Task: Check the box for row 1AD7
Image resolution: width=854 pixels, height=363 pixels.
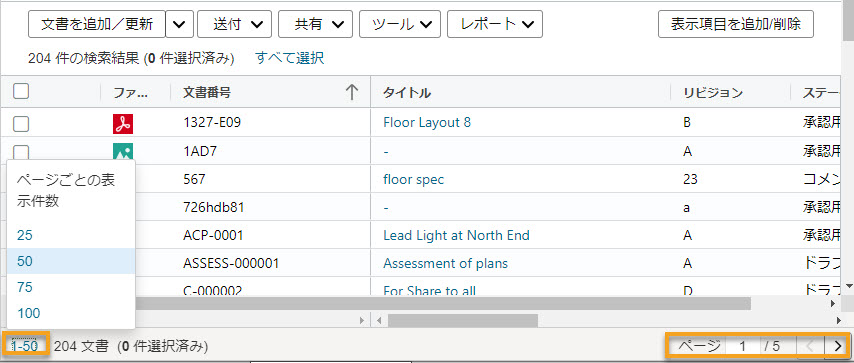Action: tap(21, 152)
